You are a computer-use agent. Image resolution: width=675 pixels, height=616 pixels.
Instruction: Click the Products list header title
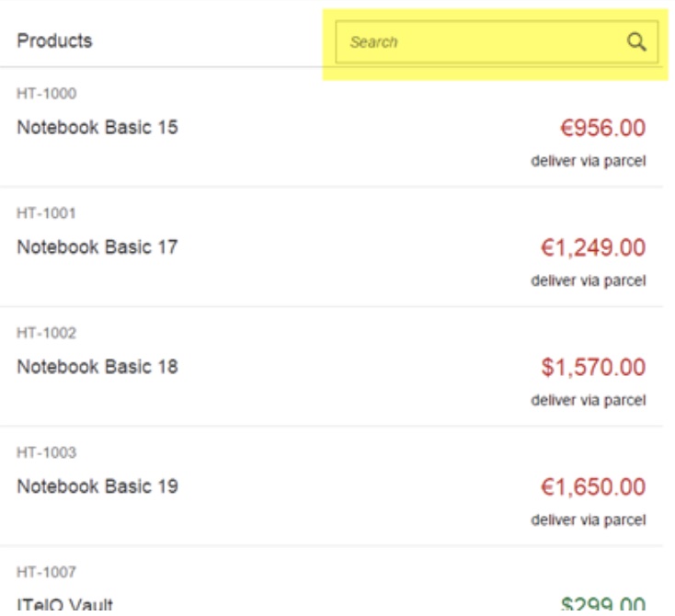click(54, 40)
